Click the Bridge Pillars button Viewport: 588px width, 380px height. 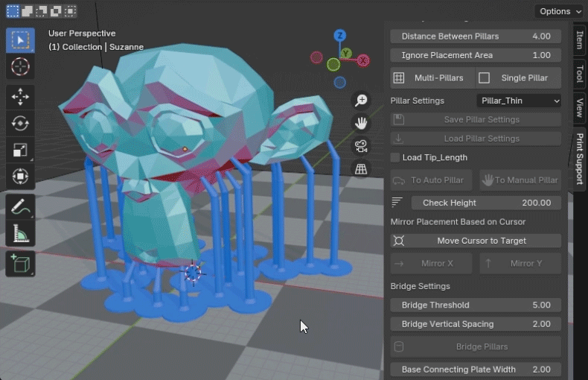[476, 346]
